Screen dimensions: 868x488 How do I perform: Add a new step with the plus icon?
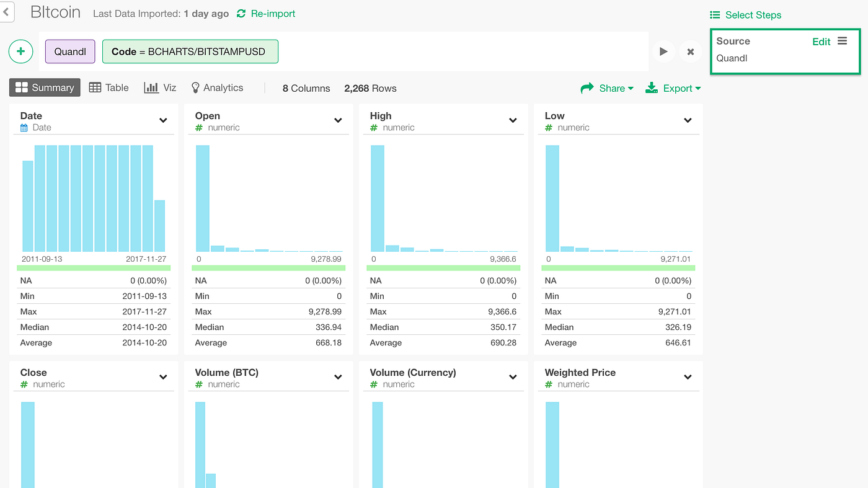click(x=20, y=51)
